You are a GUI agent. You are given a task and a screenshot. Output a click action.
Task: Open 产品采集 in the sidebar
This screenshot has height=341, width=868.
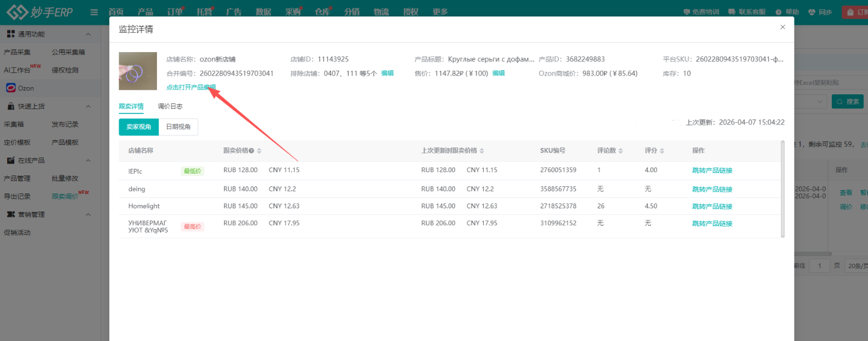click(17, 52)
